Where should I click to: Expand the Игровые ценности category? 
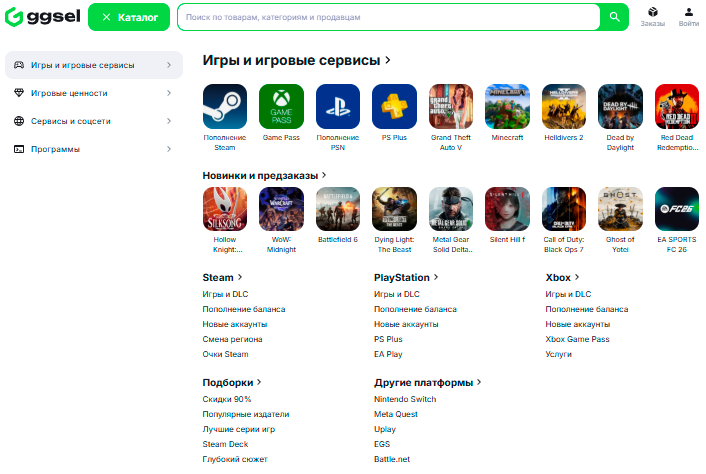(94, 93)
